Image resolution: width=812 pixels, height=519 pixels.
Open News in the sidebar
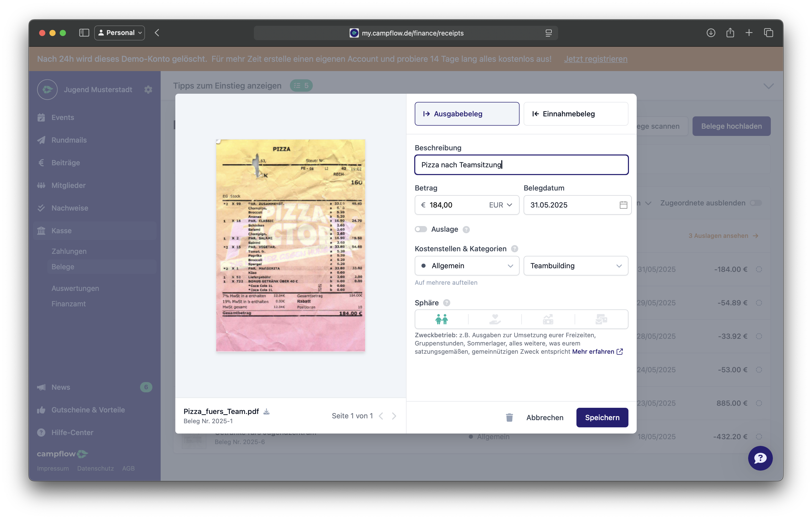click(x=61, y=387)
